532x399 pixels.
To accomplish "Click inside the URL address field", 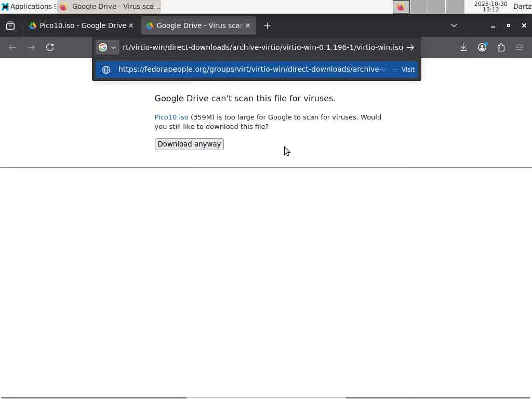I will click(x=262, y=47).
